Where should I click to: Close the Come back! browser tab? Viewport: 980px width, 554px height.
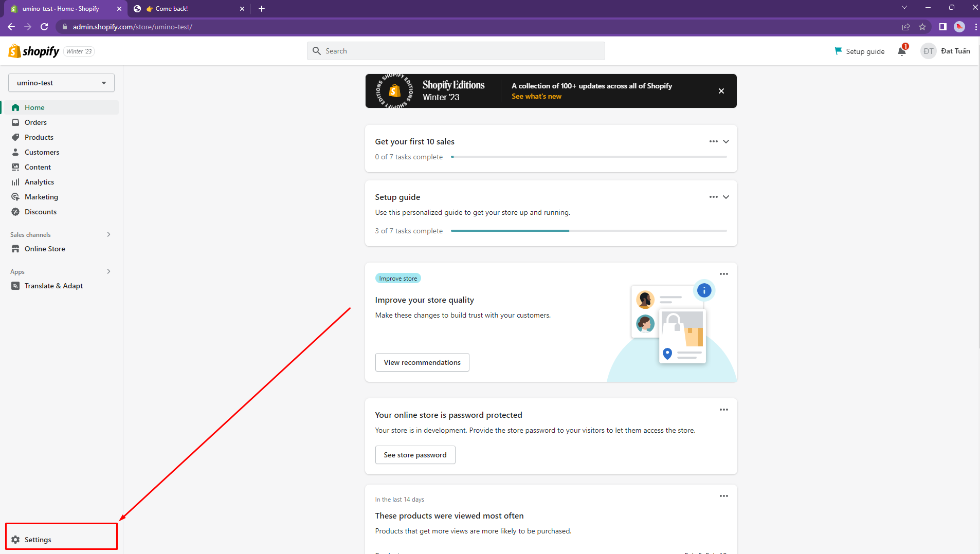[x=242, y=9]
